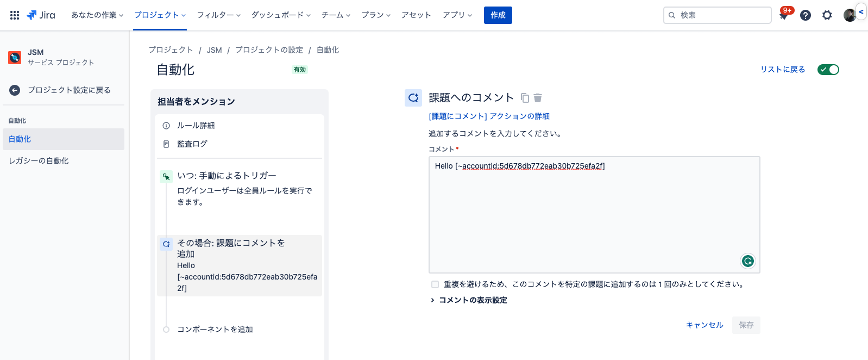Open the フィルター dropdown menu
Image resolution: width=868 pixels, height=360 pixels.
(x=219, y=15)
